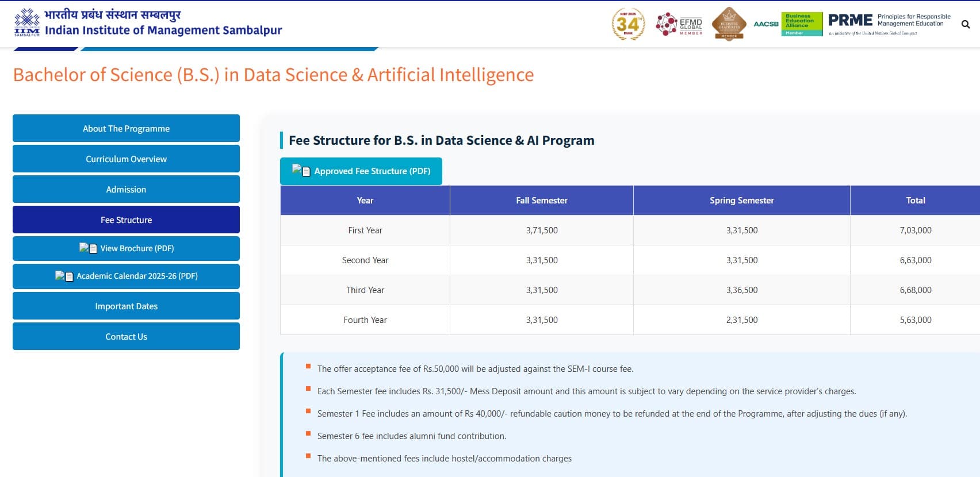980x477 pixels.
Task: Click the document icon beside View Brochure
Action: 89,248
